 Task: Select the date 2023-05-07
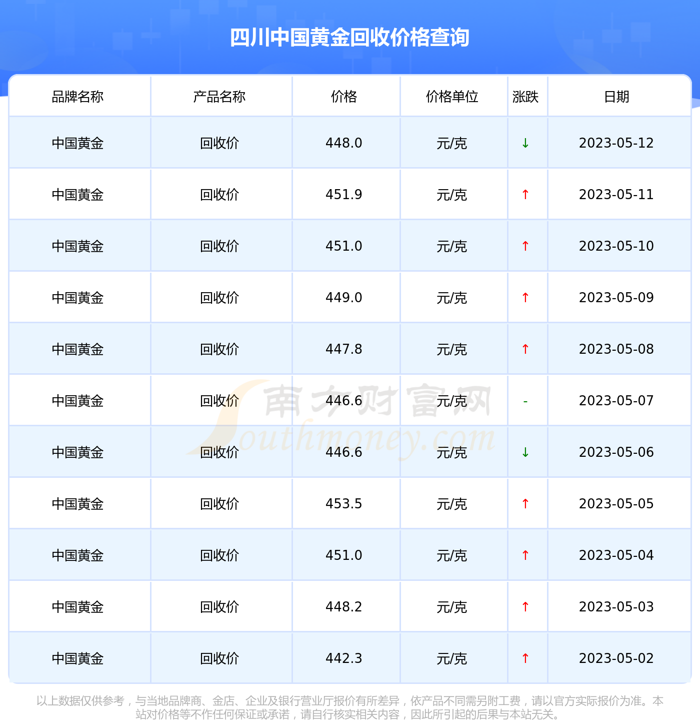pos(616,401)
